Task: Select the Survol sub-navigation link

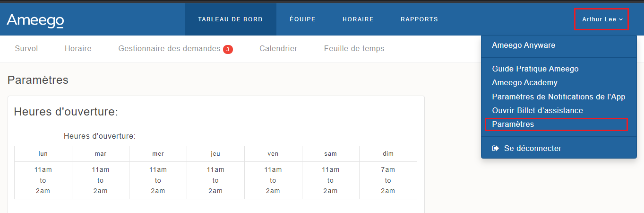Action: tap(26, 48)
